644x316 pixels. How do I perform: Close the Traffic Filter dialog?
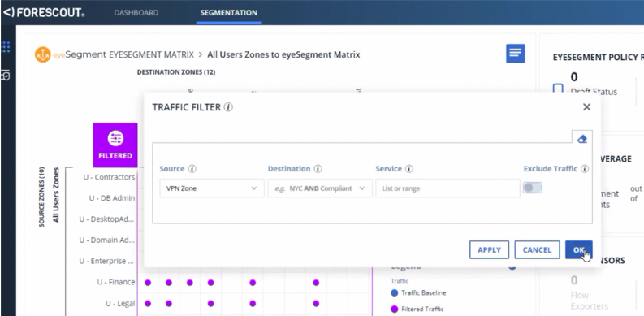click(x=586, y=107)
